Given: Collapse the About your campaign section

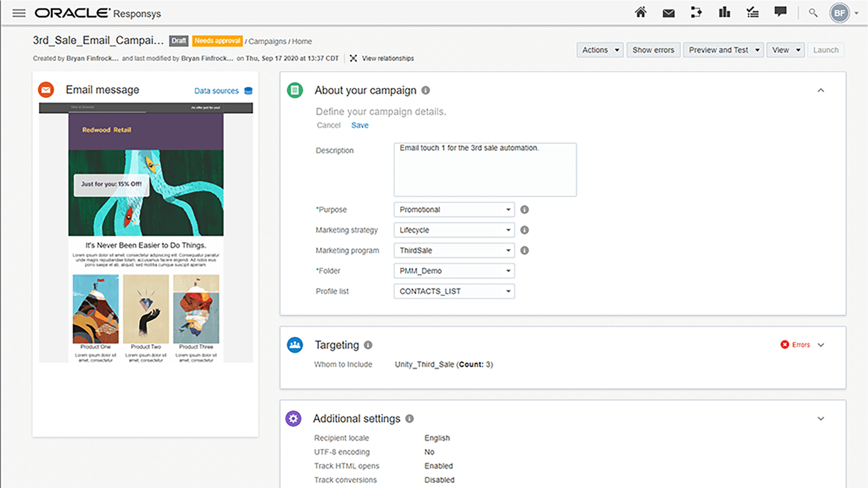Looking at the screenshot, I should pyautogui.click(x=821, y=90).
